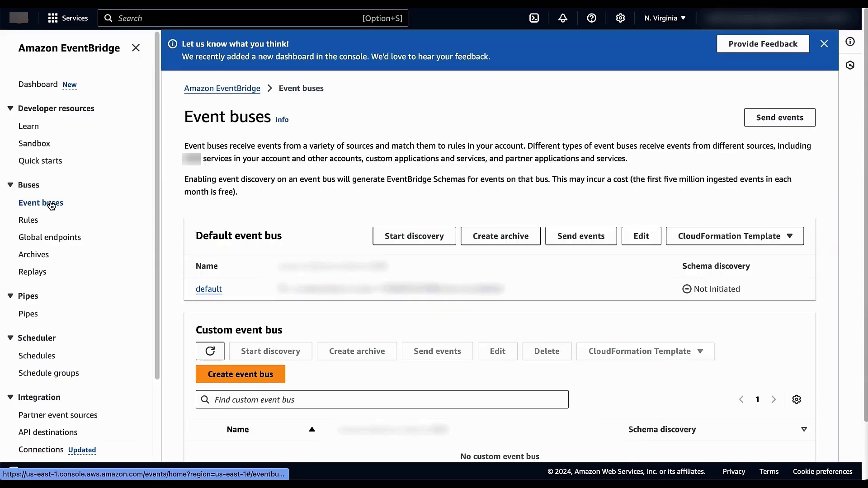Open Schedules in sidebar

pos(37,356)
